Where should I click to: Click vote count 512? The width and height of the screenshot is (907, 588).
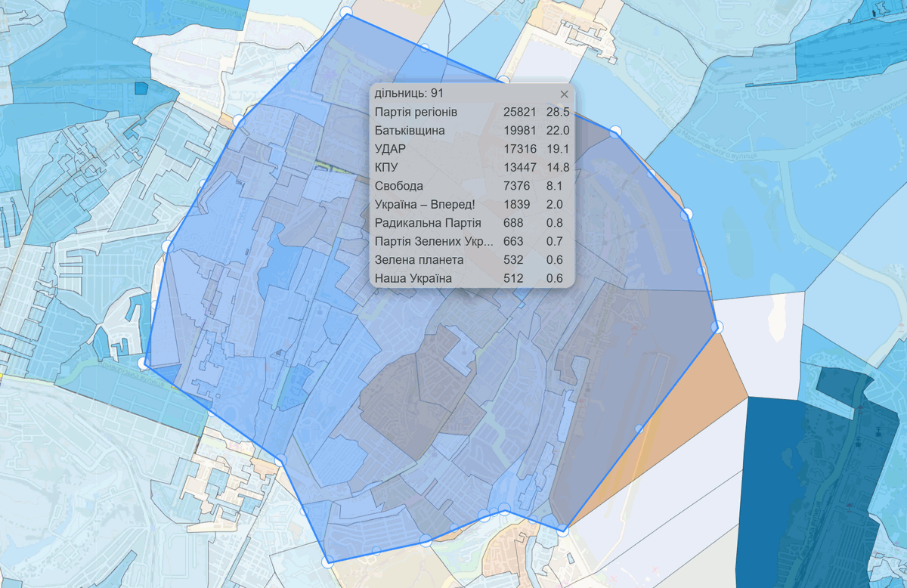[514, 279]
